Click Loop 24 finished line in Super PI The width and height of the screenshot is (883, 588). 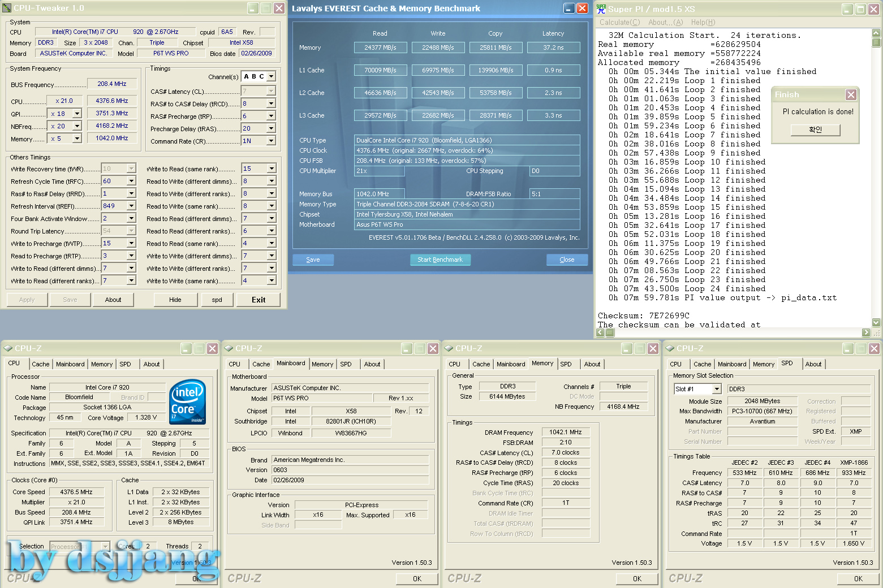click(687, 288)
